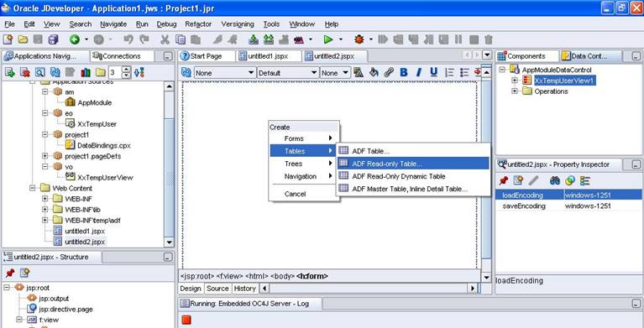644x328 pixels.
Task: Switch to the Components palette tab
Action: point(526,56)
